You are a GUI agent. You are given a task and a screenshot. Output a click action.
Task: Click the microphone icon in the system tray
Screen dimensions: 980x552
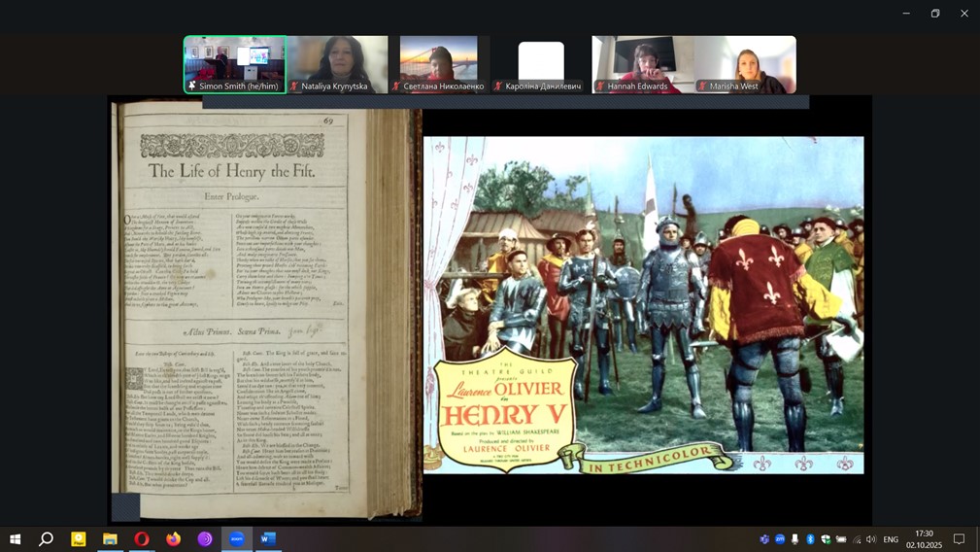(795, 539)
